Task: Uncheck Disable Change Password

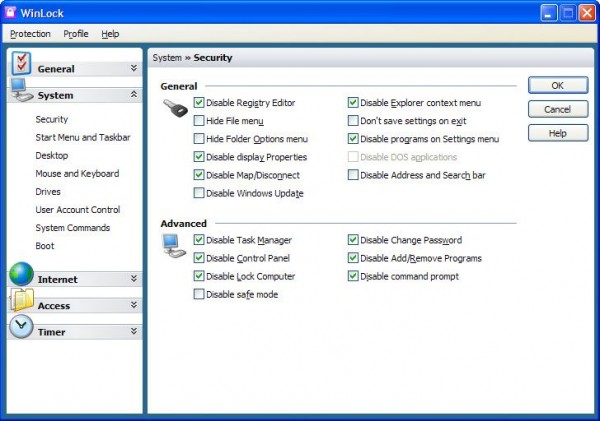Action: pyautogui.click(x=353, y=240)
